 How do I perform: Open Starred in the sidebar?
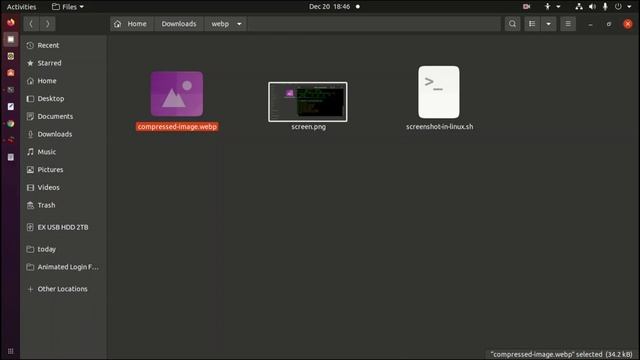click(x=64, y=63)
